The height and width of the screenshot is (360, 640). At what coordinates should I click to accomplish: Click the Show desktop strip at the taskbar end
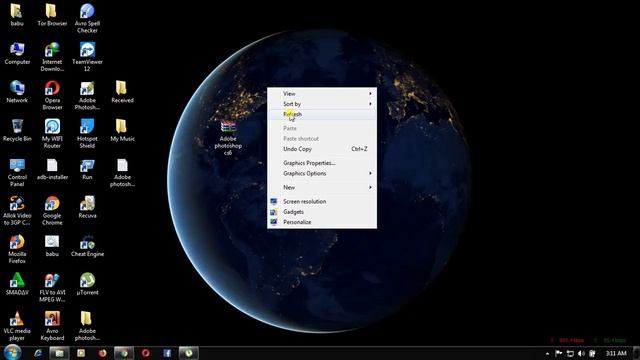click(x=637, y=353)
